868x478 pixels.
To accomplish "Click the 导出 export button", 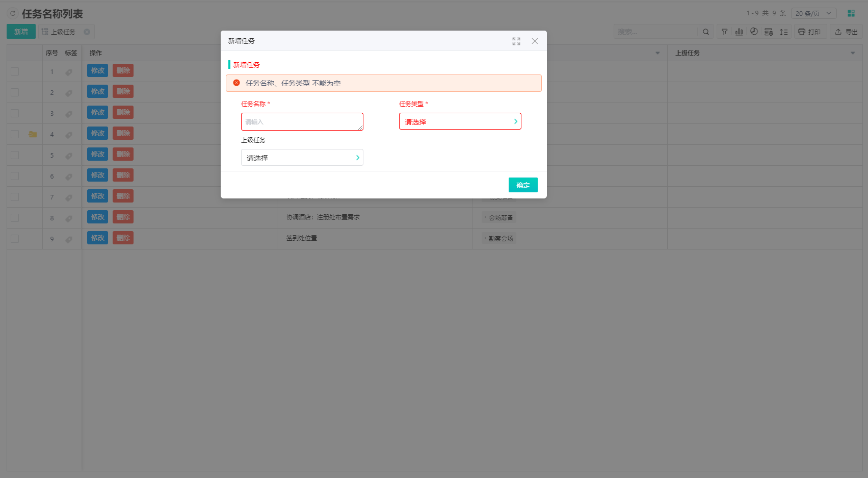I will 846,32.
